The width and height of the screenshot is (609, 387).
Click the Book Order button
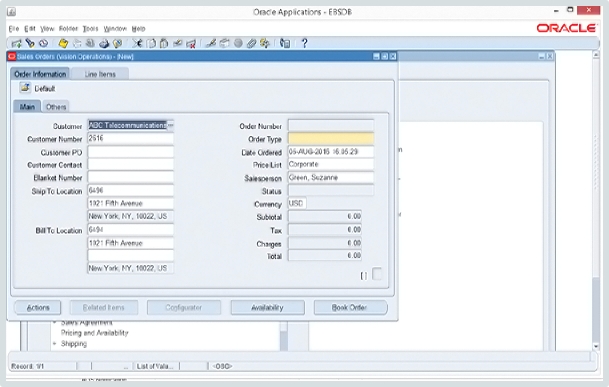350,307
